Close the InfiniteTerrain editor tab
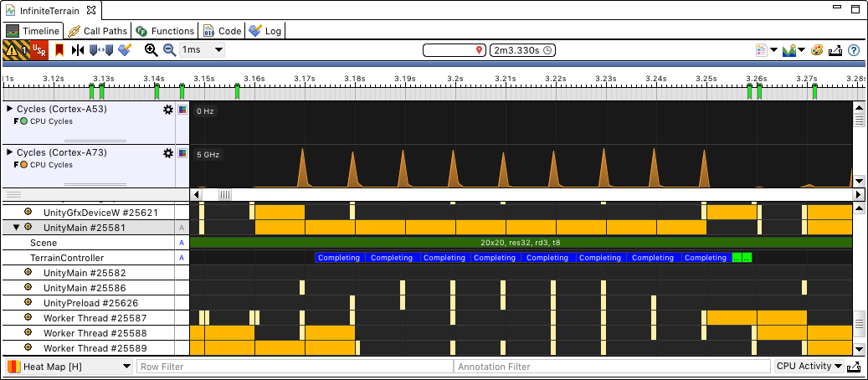This screenshot has height=380, width=868. click(x=91, y=11)
